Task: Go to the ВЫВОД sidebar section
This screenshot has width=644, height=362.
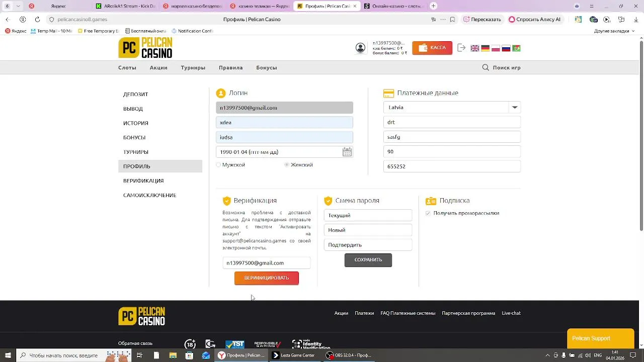Action: pos(133,109)
